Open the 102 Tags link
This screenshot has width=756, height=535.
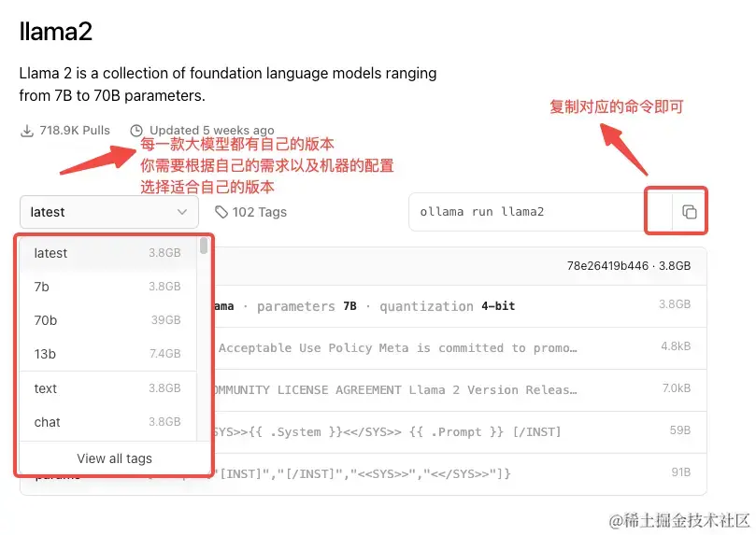coord(250,212)
